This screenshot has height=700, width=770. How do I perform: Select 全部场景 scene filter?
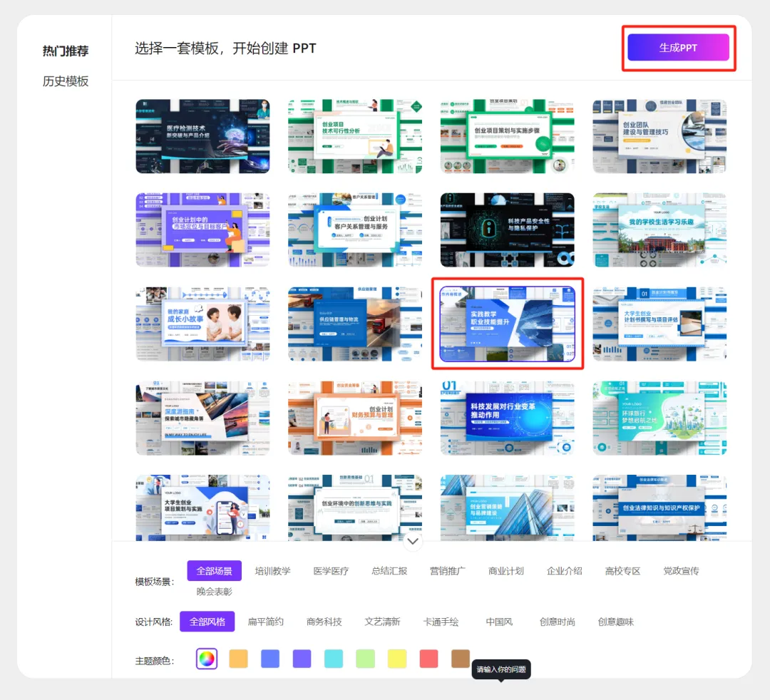214,571
